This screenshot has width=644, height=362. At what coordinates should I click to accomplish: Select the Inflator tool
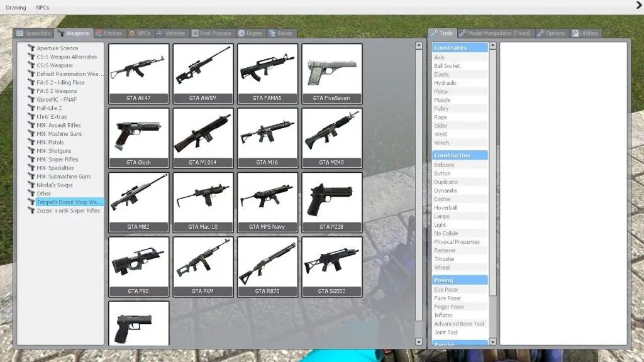460,315
